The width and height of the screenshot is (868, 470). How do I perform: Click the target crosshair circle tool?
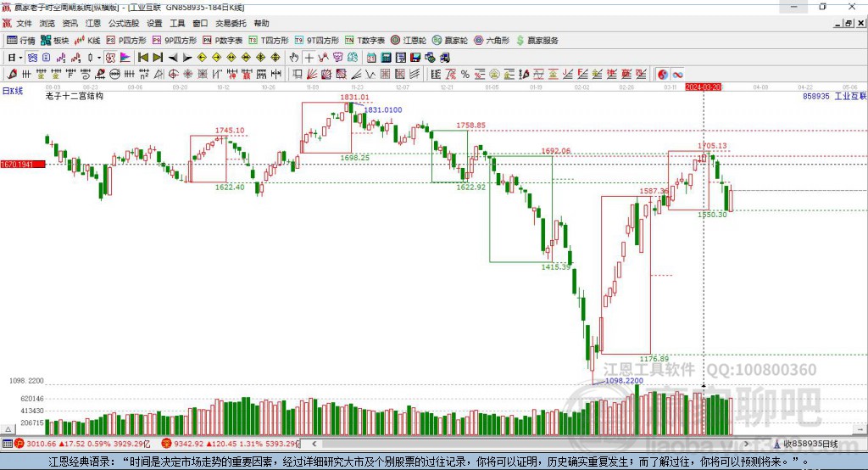click(x=173, y=75)
